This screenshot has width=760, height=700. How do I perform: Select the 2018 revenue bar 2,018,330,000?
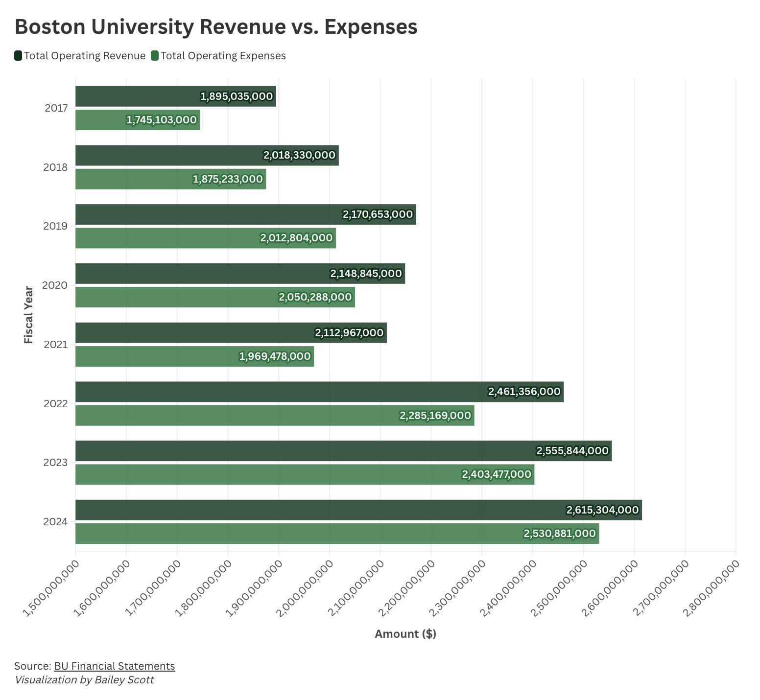click(x=207, y=155)
